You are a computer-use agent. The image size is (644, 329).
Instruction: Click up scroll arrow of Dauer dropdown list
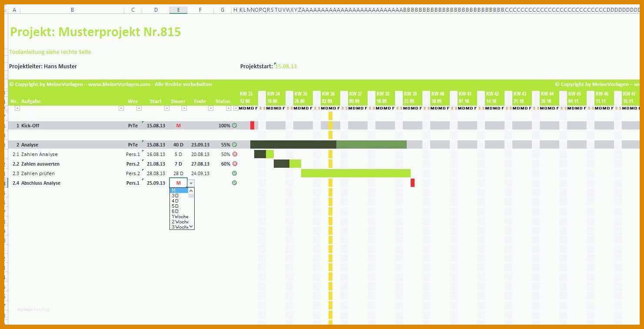pyautogui.click(x=191, y=190)
